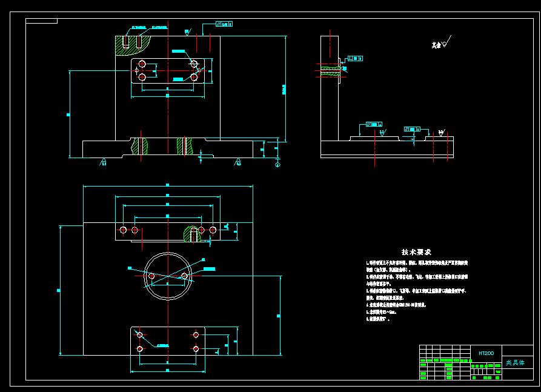
Task: Select the 夹具体 part name in title block
Action: pos(515,363)
